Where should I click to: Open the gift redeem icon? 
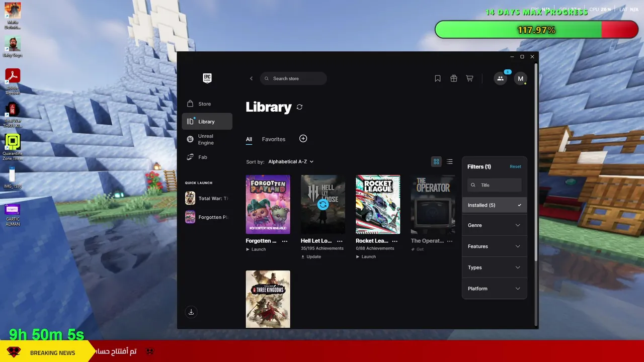click(454, 78)
